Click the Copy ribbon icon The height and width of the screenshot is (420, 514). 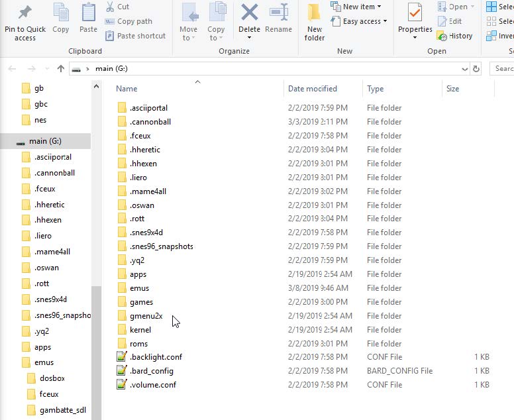pyautogui.click(x=61, y=13)
